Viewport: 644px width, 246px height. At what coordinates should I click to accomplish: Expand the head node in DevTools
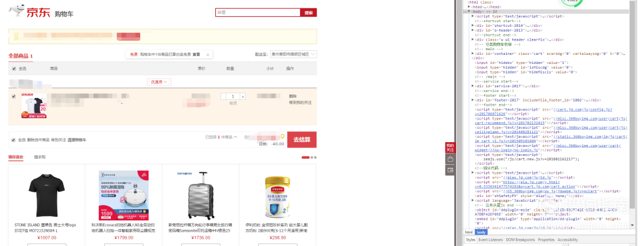(469, 7)
